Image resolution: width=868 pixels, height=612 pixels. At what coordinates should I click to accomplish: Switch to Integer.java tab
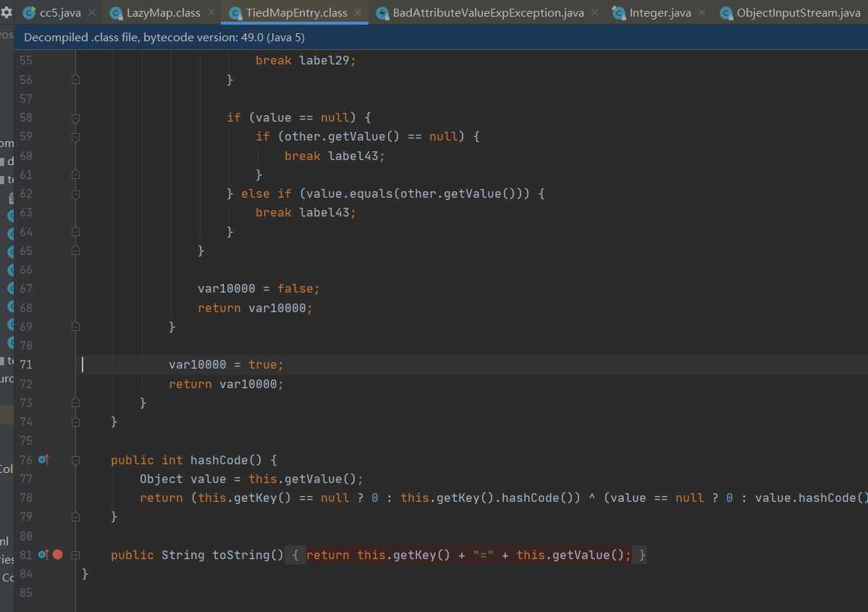coord(660,13)
